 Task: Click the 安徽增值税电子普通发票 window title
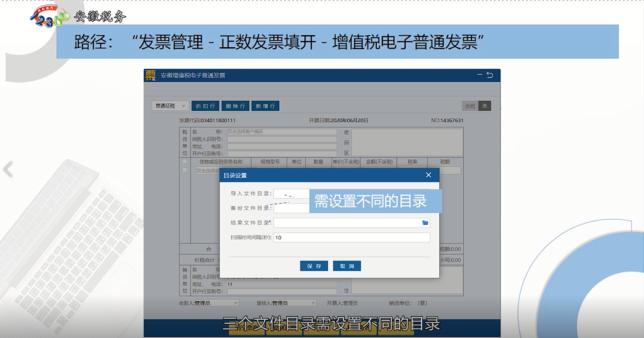click(193, 76)
